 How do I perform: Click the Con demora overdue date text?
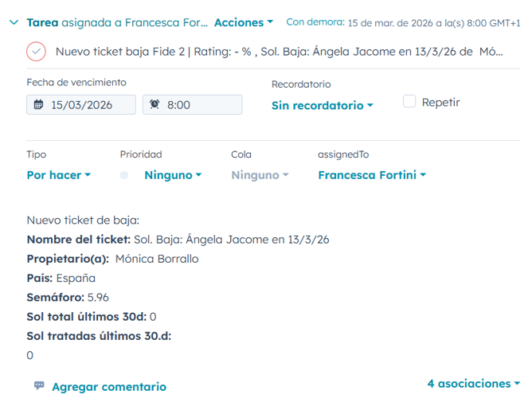click(x=403, y=22)
